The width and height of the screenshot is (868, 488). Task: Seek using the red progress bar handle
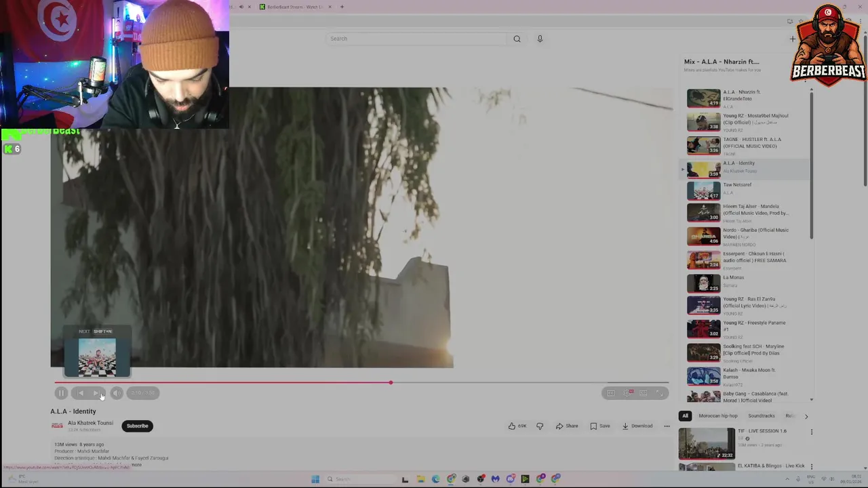coord(391,383)
